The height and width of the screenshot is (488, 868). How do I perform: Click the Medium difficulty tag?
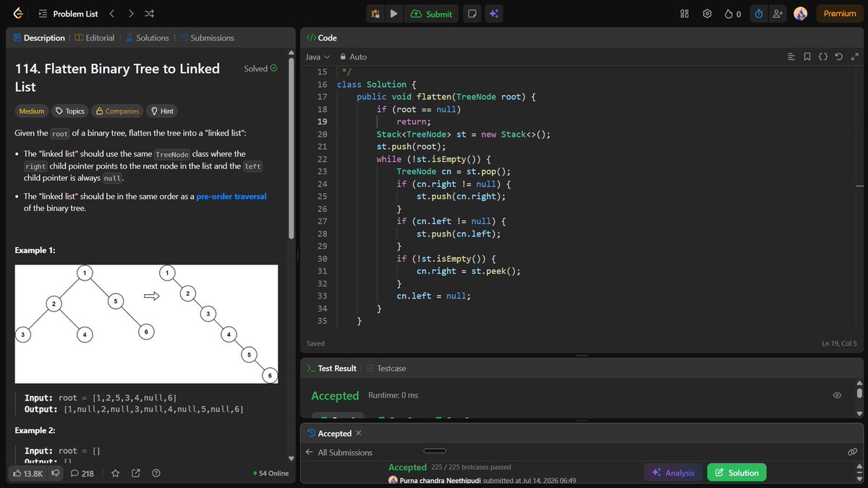(x=32, y=111)
